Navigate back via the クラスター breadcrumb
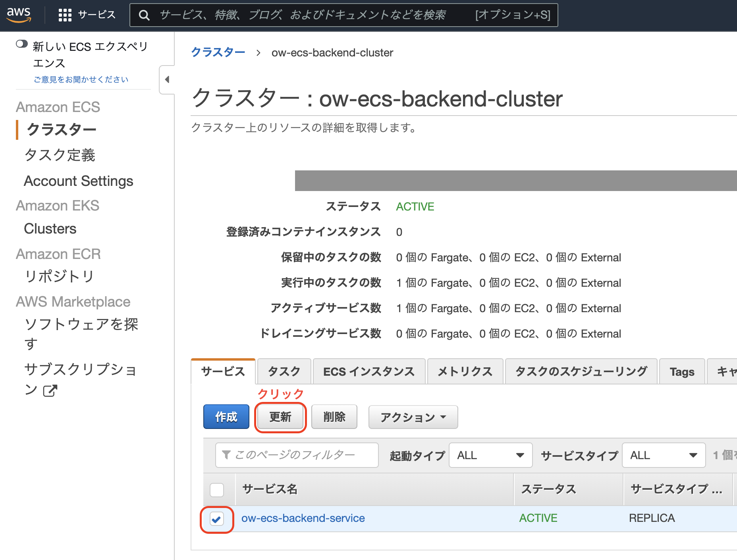 coord(218,52)
